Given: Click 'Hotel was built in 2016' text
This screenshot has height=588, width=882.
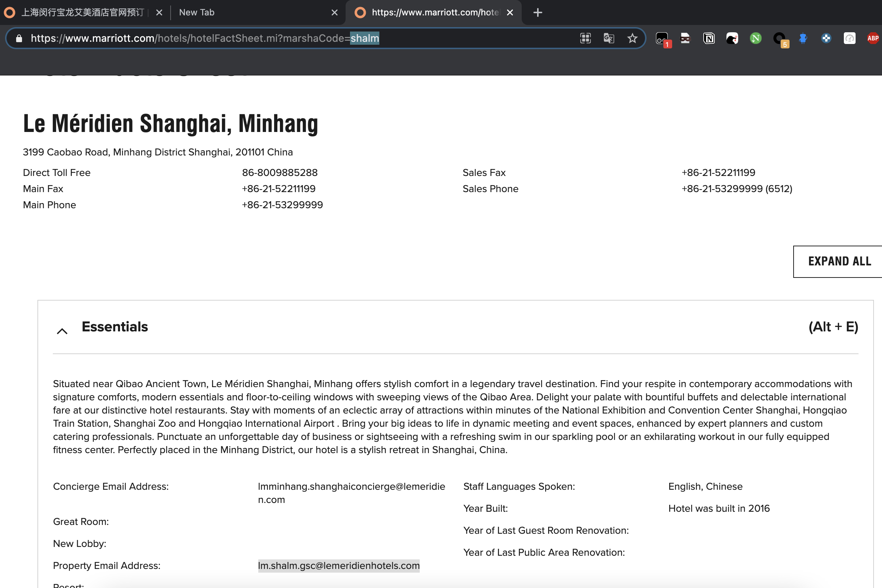Looking at the screenshot, I should [x=719, y=508].
